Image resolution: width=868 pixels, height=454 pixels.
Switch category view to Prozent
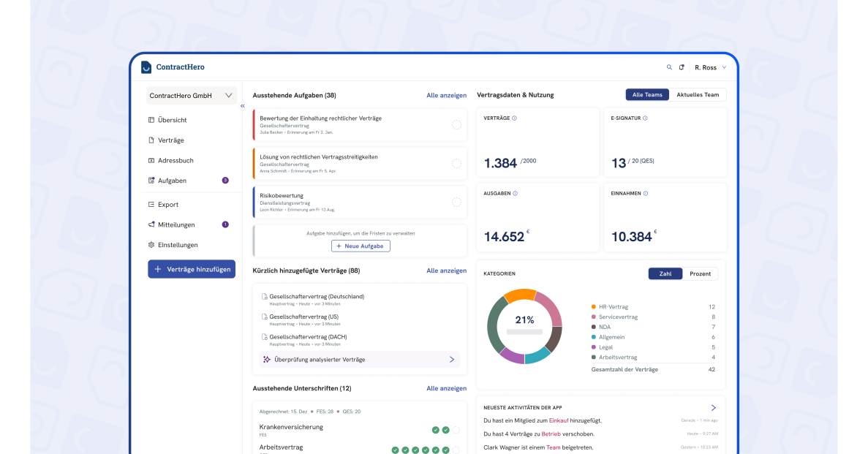(x=700, y=273)
